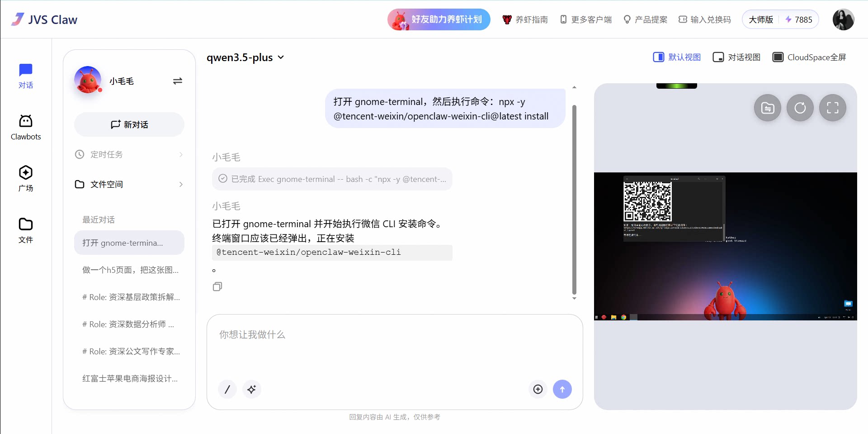Expand the 文件空间 file space row
Image resolution: width=868 pixels, height=434 pixels.
pos(129,184)
